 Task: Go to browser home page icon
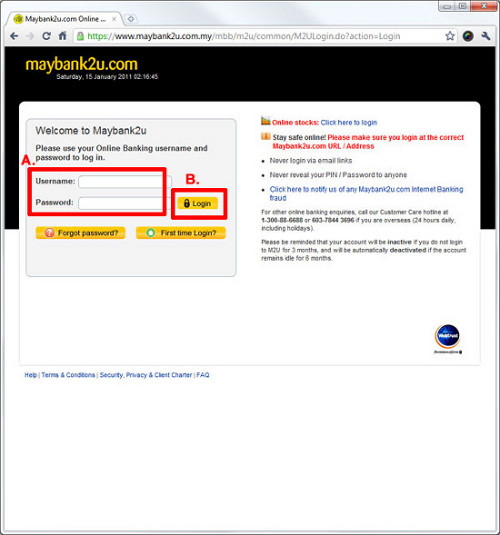[x=62, y=35]
